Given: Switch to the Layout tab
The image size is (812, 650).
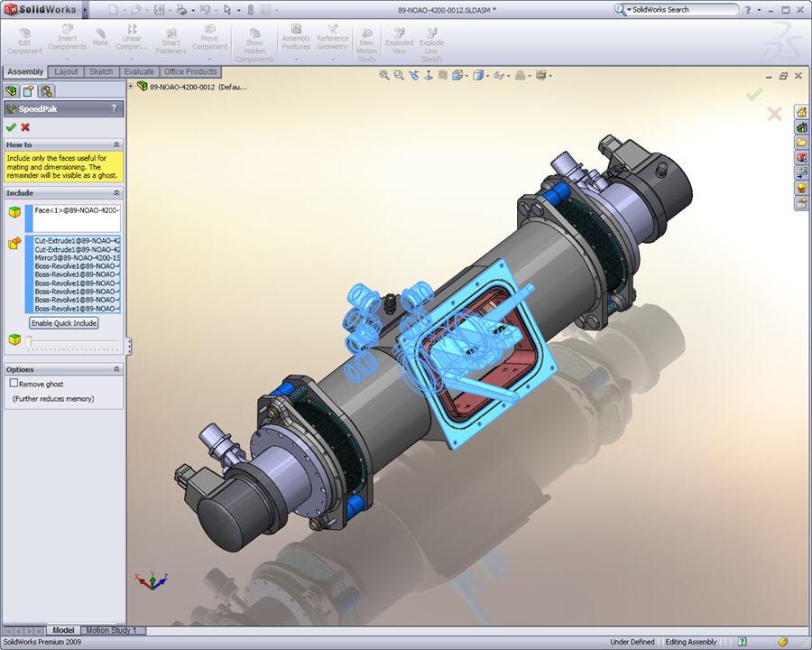Looking at the screenshot, I should (x=66, y=72).
